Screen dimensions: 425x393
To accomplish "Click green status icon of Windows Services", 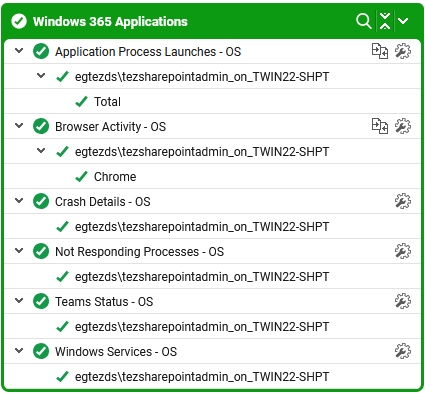I will coord(41,351).
